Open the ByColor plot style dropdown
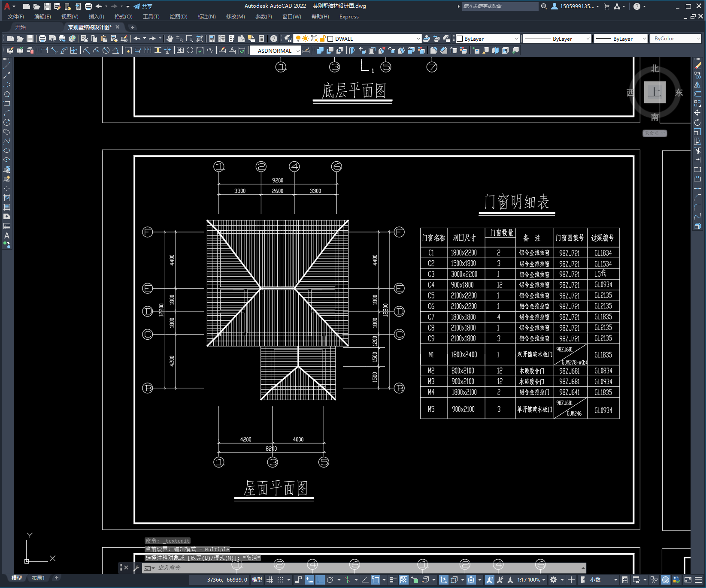The width and height of the screenshot is (706, 588). tap(698, 39)
